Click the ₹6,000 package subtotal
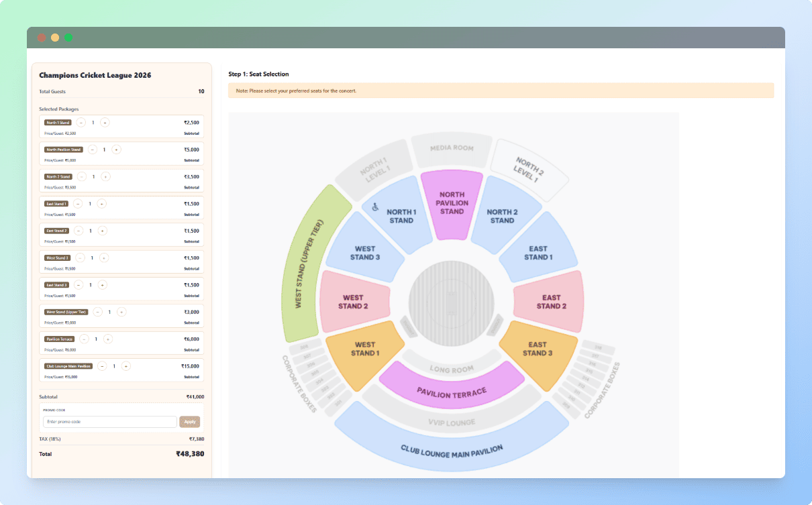812x505 pixels. pos(191,339)
